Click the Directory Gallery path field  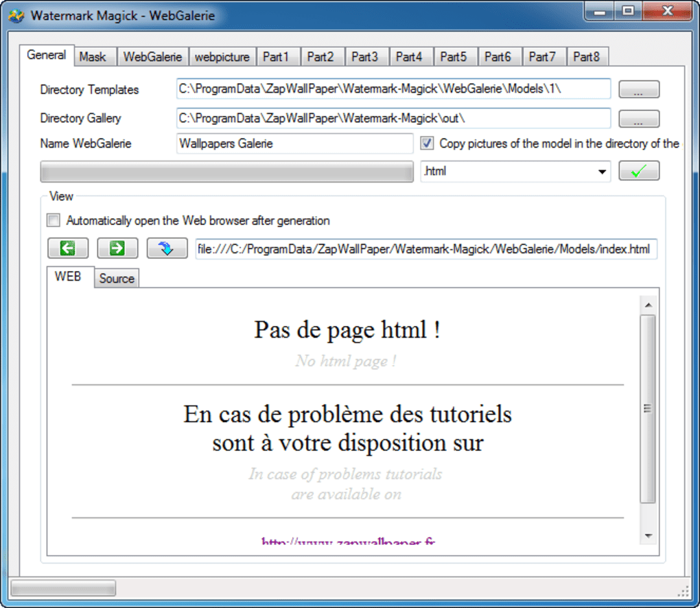(393, 118)
